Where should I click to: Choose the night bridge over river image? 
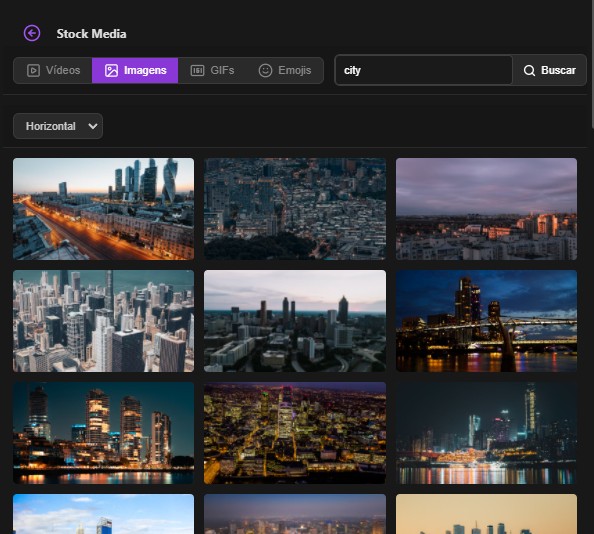(x=486, y=321)
